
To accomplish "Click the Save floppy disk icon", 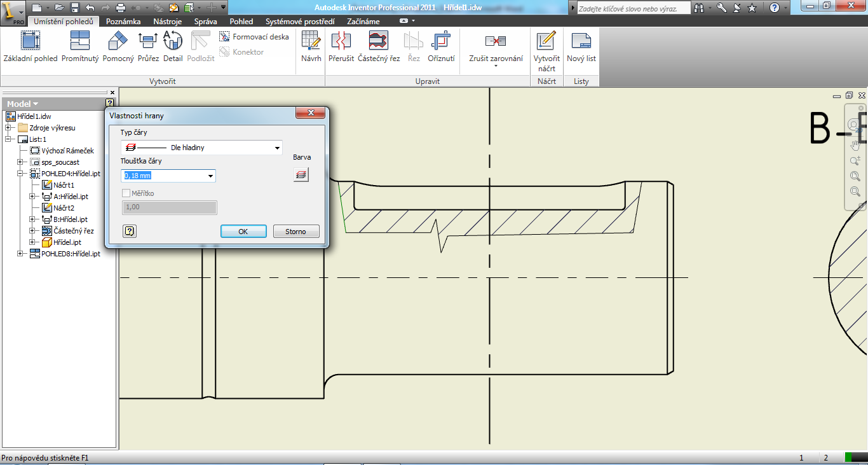I will (74, 8).
